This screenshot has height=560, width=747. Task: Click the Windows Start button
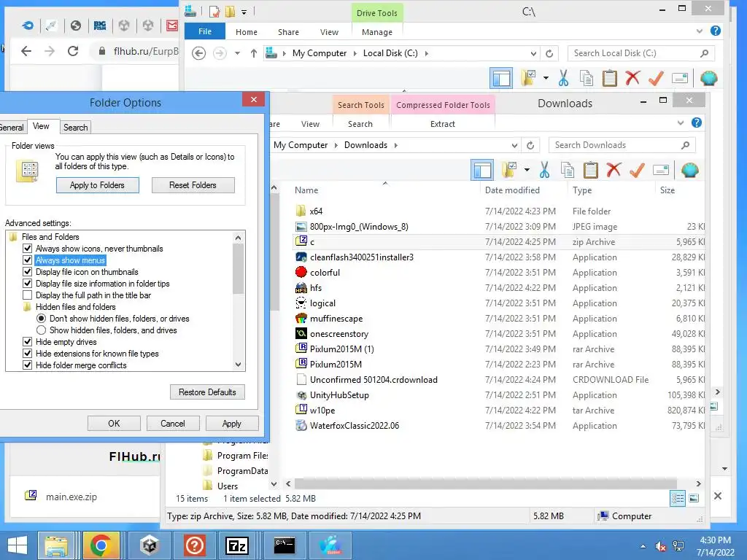coord(18,545)
